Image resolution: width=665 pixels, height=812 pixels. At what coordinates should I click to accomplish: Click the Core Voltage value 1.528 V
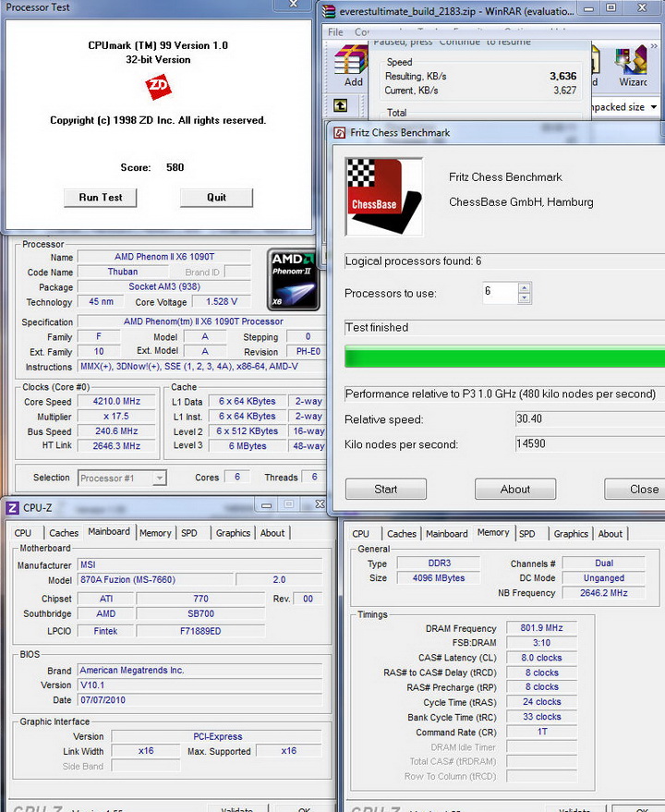(x=221, y=302)
